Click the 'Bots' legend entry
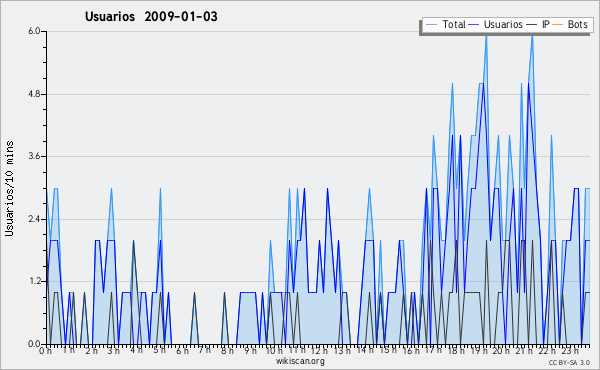This screenshot has width=600, height=370. pos(577,24)
